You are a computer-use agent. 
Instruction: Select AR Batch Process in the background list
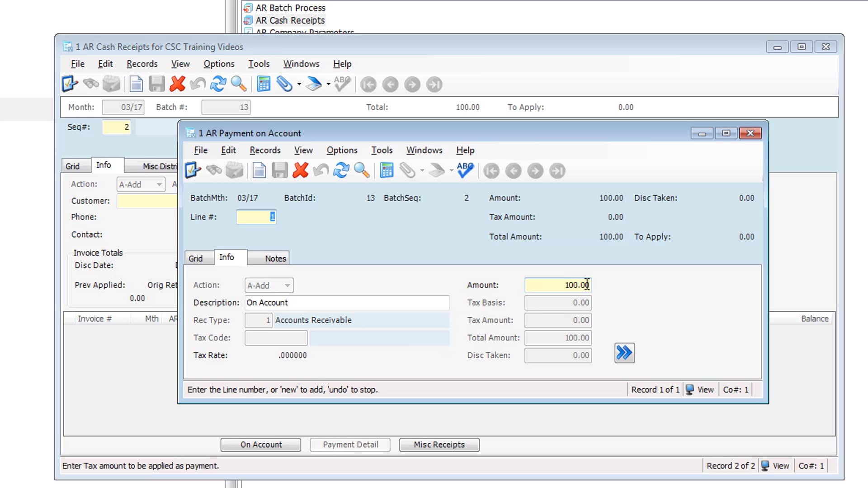point(290,8)
